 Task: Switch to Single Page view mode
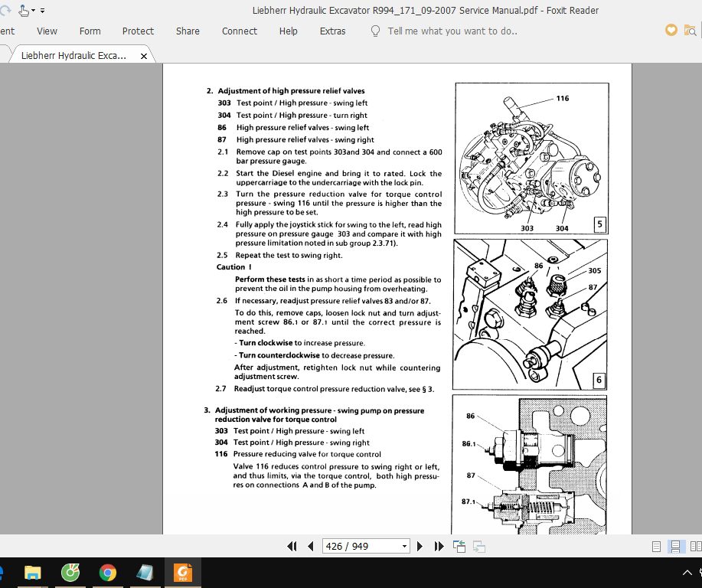tap(656, 547)
